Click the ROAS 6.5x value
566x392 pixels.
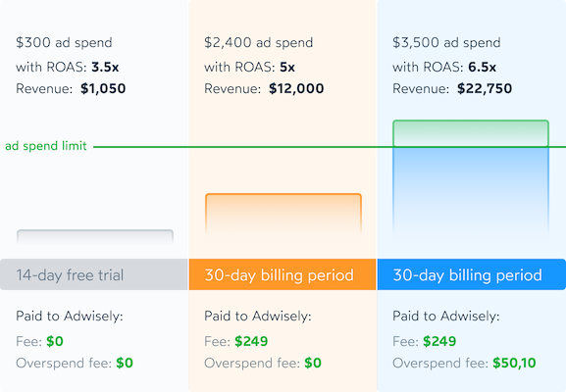click(482, 67)
